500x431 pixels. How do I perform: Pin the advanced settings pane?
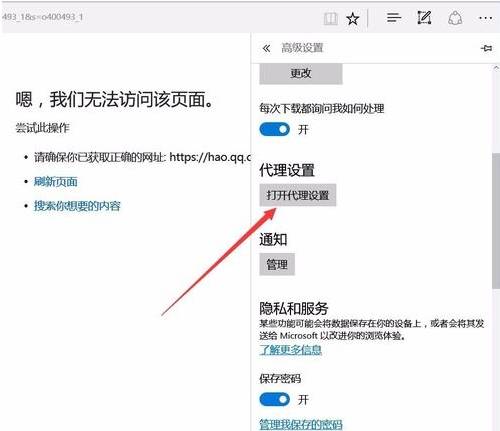[x=486, y=48]
